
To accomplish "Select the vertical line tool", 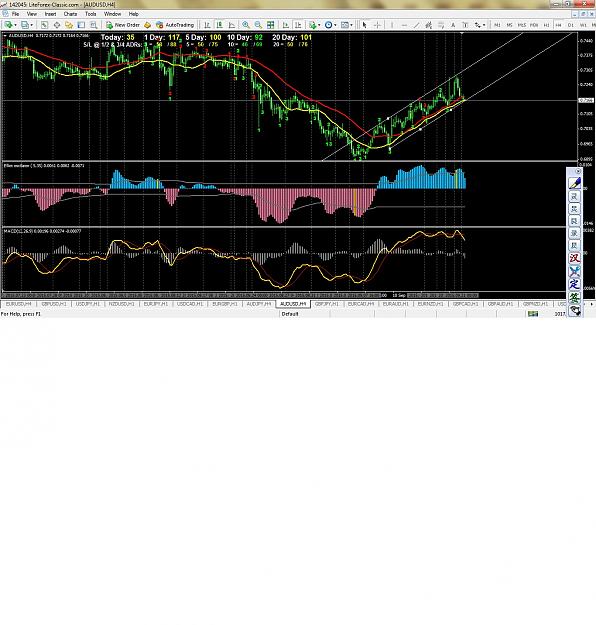I will click(x=392, y=25).
